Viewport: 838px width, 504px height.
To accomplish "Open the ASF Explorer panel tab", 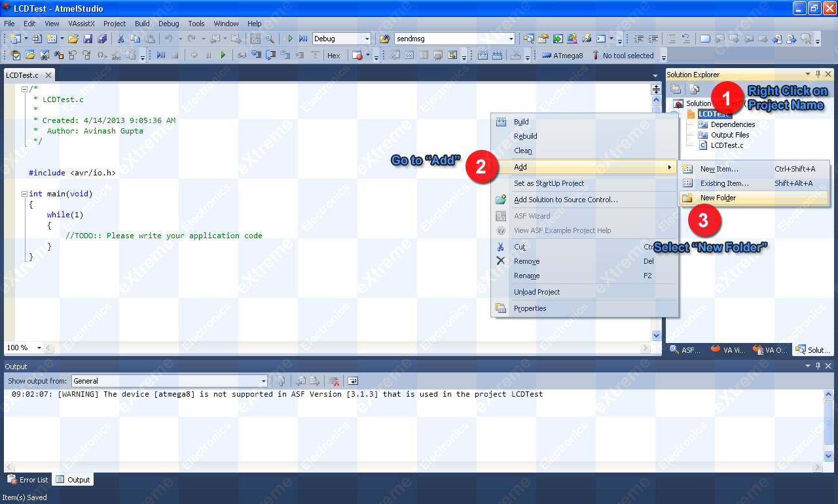I will tap(685, 350).
